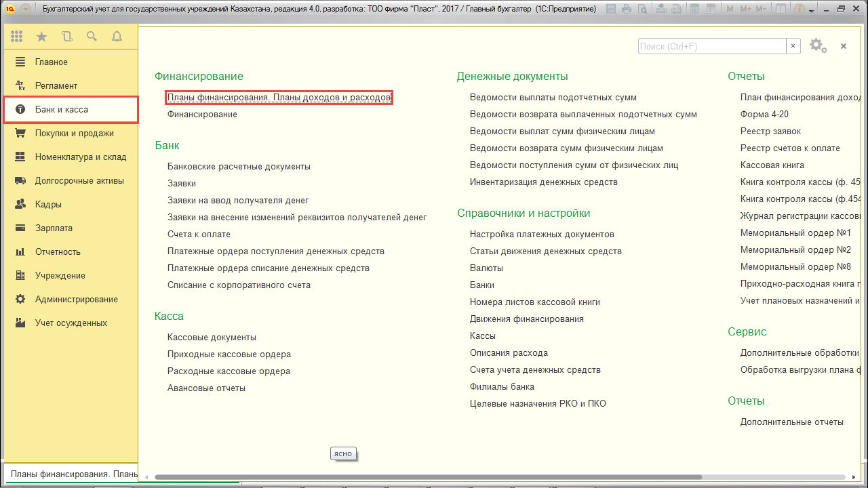Expand the dropdown arrow next to the info icon
This screenshot has height=488, width=868.
(x=812, y=9)
